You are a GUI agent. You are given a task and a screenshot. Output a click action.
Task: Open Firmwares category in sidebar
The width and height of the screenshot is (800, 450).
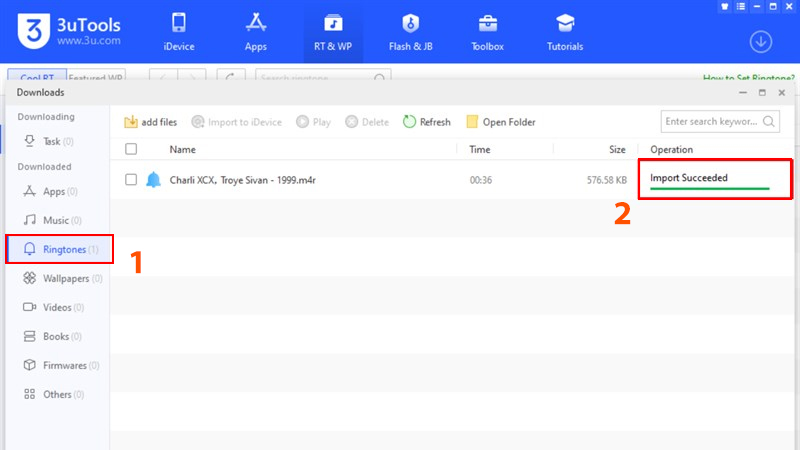[61, 365]
